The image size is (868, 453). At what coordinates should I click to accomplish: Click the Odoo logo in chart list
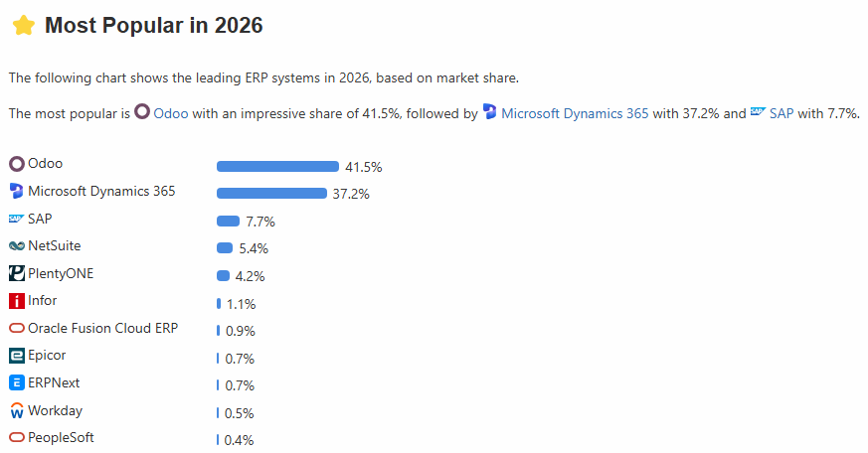point(17,164)
